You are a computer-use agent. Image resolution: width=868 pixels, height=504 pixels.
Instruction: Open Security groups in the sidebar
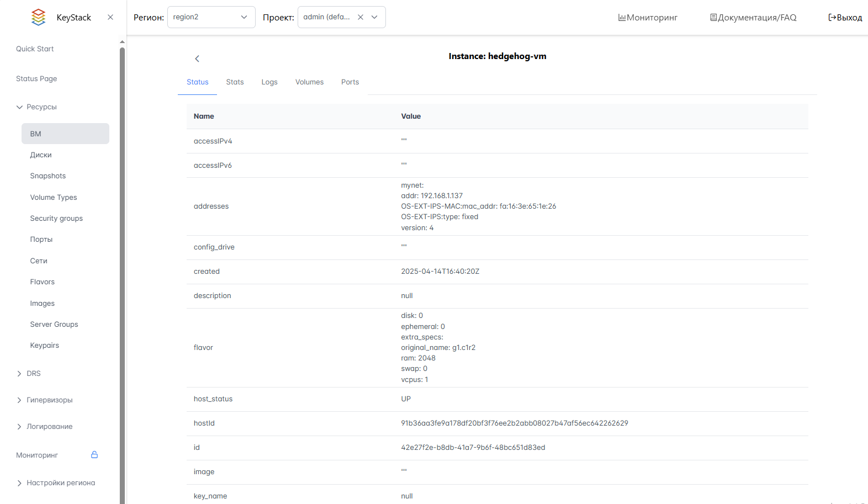point(56,219)
